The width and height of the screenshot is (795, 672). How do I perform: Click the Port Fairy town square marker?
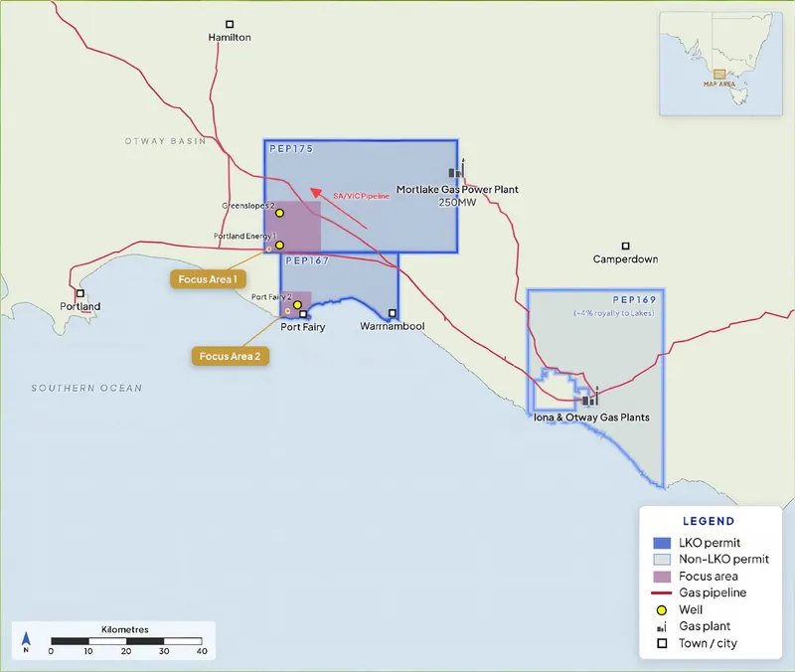(x=303, y=314)
